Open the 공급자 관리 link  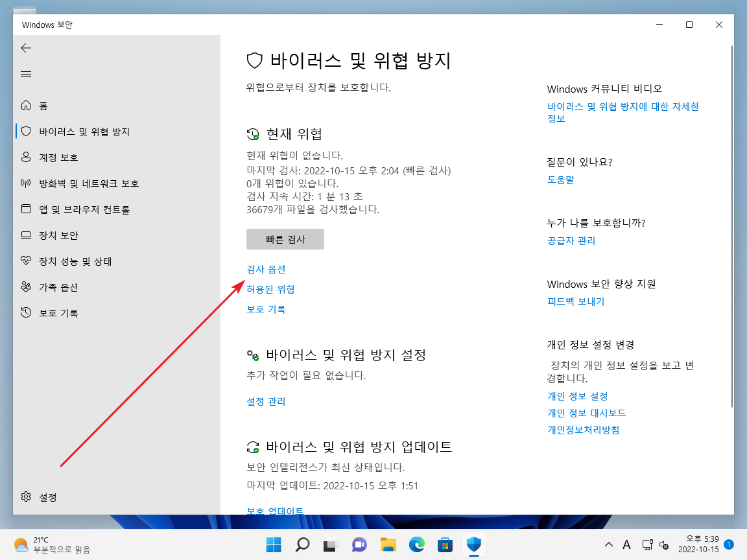(571, 240)
